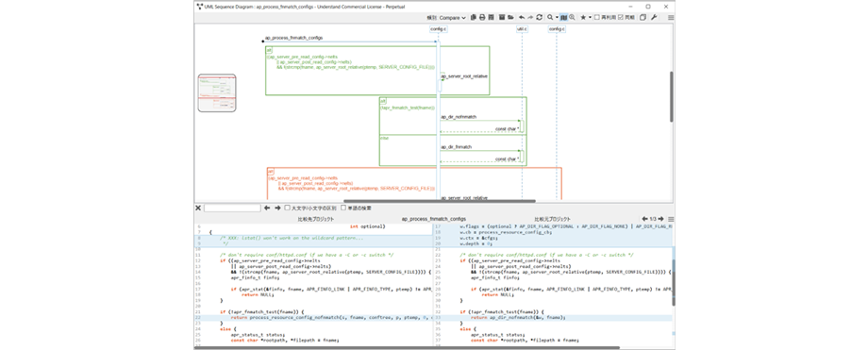Go to previous difference arrow
Viewport: 868px width, 350px height.
[645, 219]
